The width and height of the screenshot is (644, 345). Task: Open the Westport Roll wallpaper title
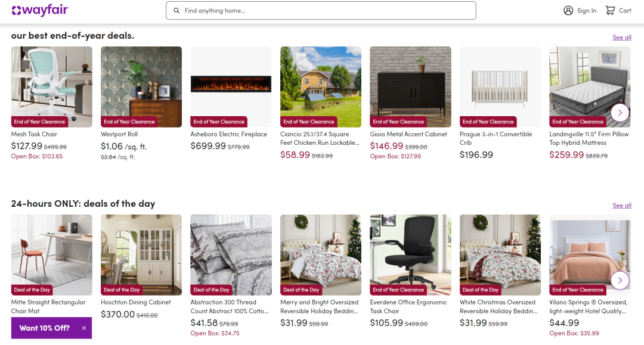point(119,134)
